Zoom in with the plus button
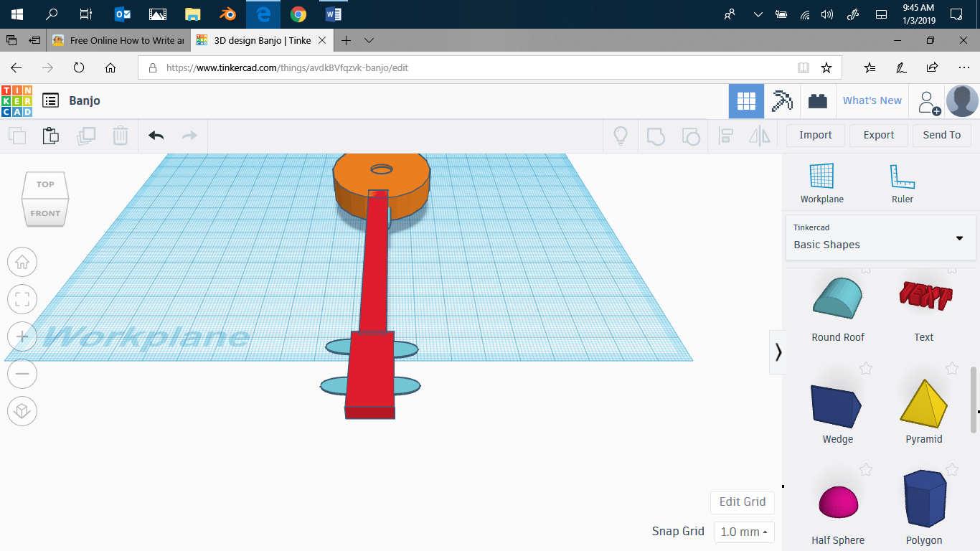 pos(22,336)
